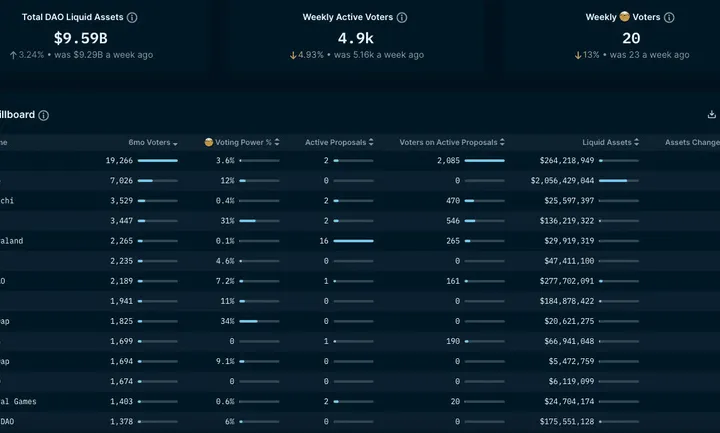Click whale emoji in Voting Power header

coord(209,143)
